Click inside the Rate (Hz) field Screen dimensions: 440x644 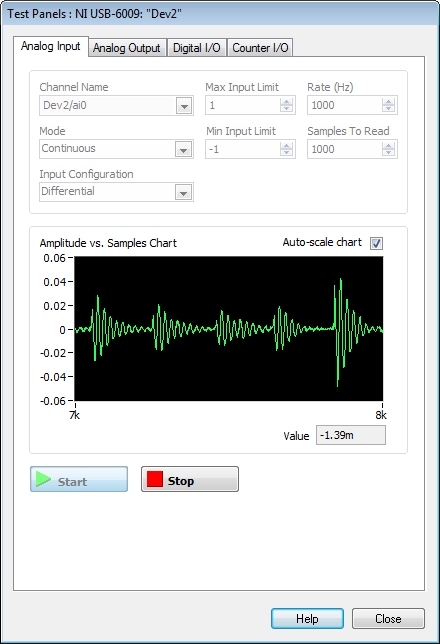tap(352, 106)
